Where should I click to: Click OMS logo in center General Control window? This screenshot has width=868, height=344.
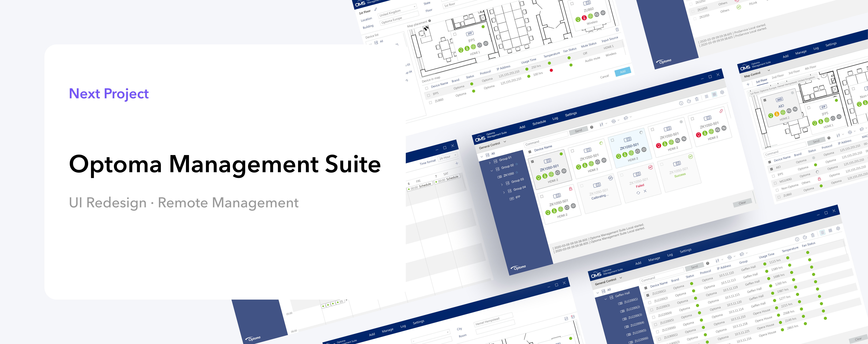point(480,139)
